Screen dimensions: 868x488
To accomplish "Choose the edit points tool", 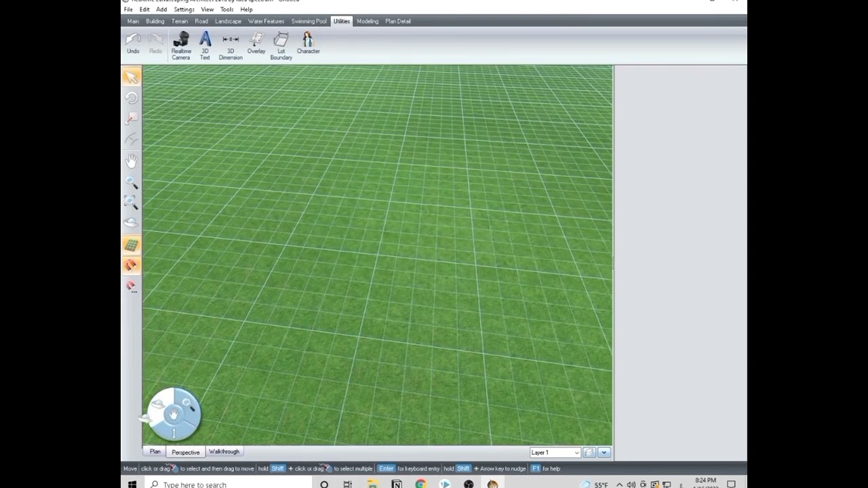I will click(x=132, y=119).
